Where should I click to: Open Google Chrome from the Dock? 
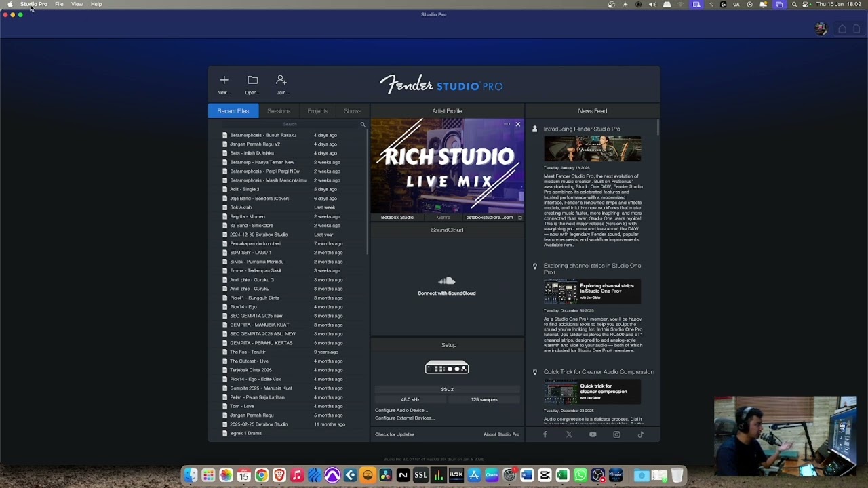tap(261, 476)
